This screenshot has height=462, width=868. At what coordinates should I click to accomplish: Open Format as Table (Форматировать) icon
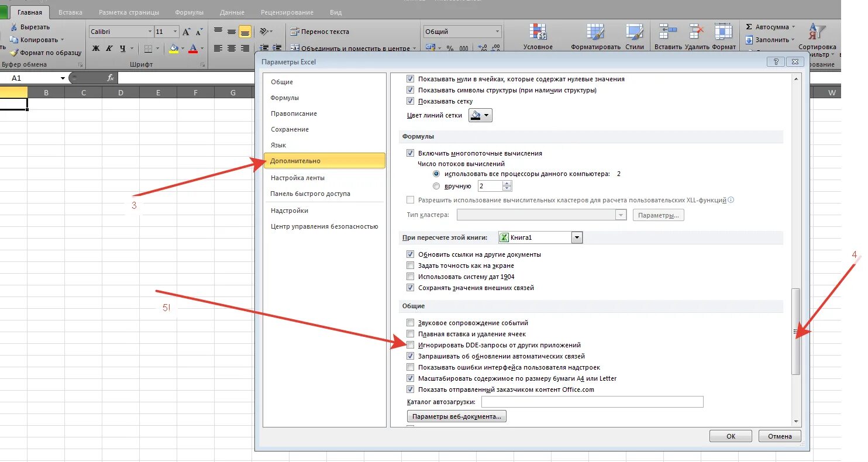point(596,32)
